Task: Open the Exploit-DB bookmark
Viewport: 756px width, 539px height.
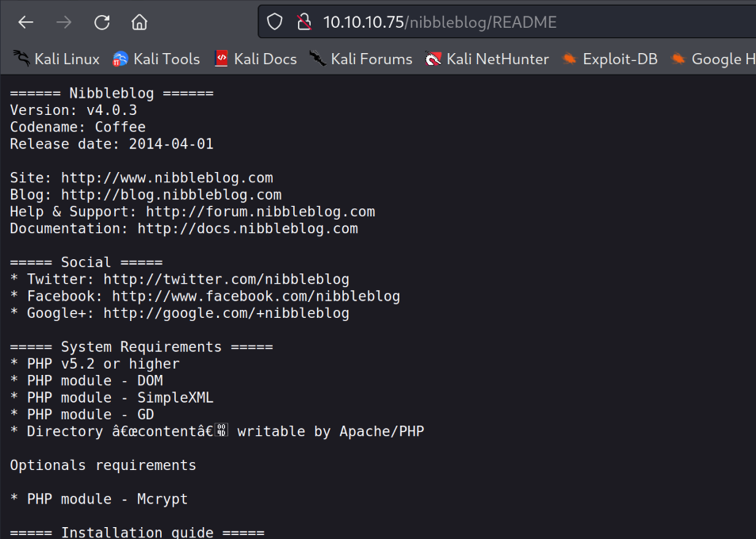Action: pyautogui.click(x=609, y=59)
